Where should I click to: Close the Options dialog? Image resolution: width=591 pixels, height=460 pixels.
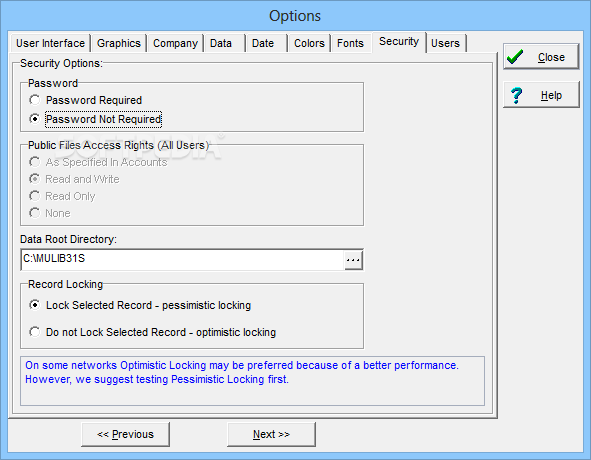coord(541,57)
